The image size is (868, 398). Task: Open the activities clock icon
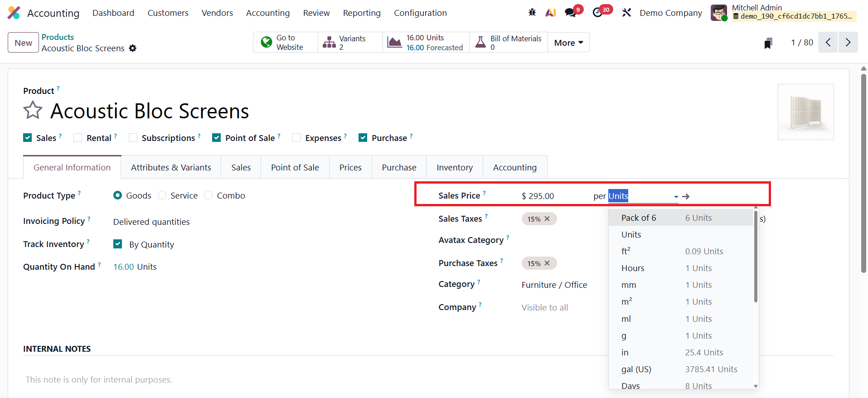(x=597, y=13)
